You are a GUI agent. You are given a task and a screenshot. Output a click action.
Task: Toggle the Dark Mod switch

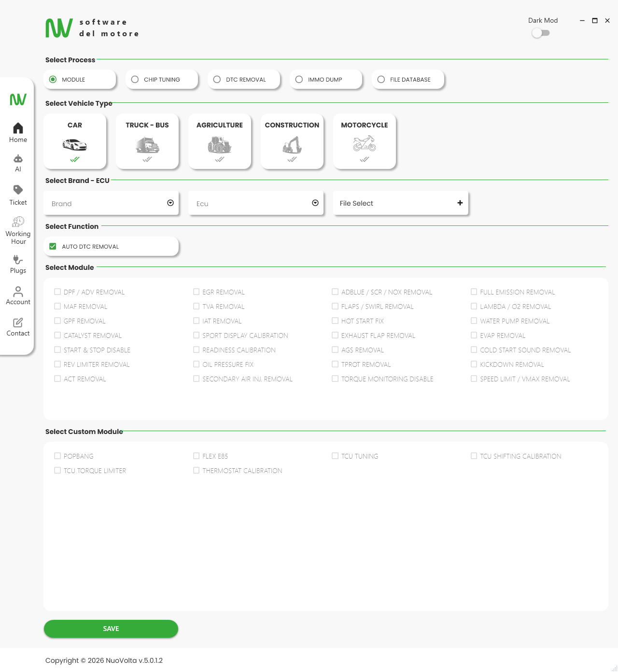[x=540, y=33]
